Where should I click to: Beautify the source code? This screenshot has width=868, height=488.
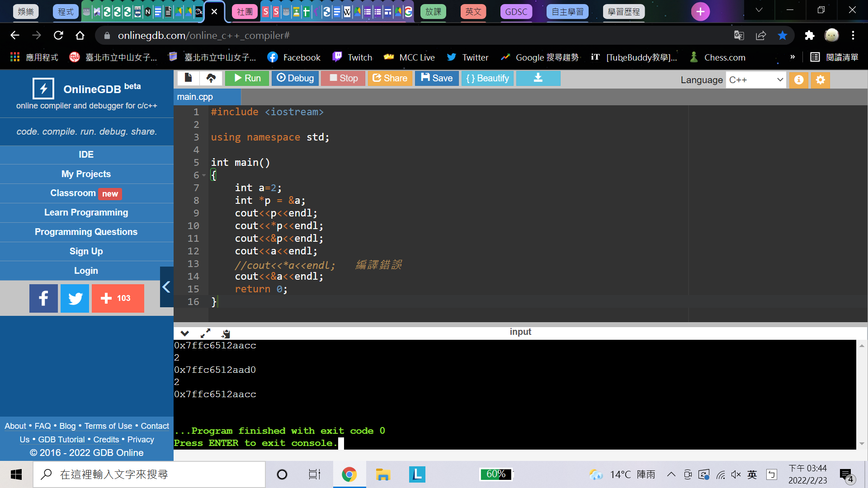487,78
